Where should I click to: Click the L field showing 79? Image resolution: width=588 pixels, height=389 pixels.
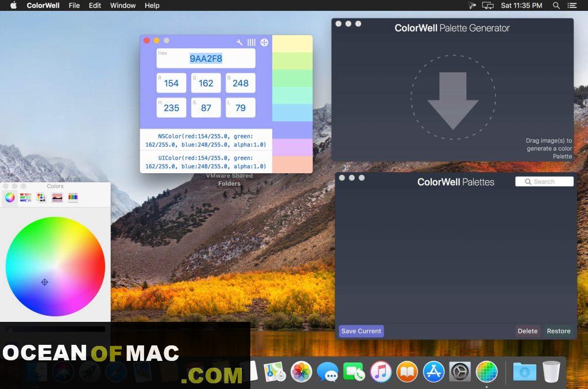point(241,107)
